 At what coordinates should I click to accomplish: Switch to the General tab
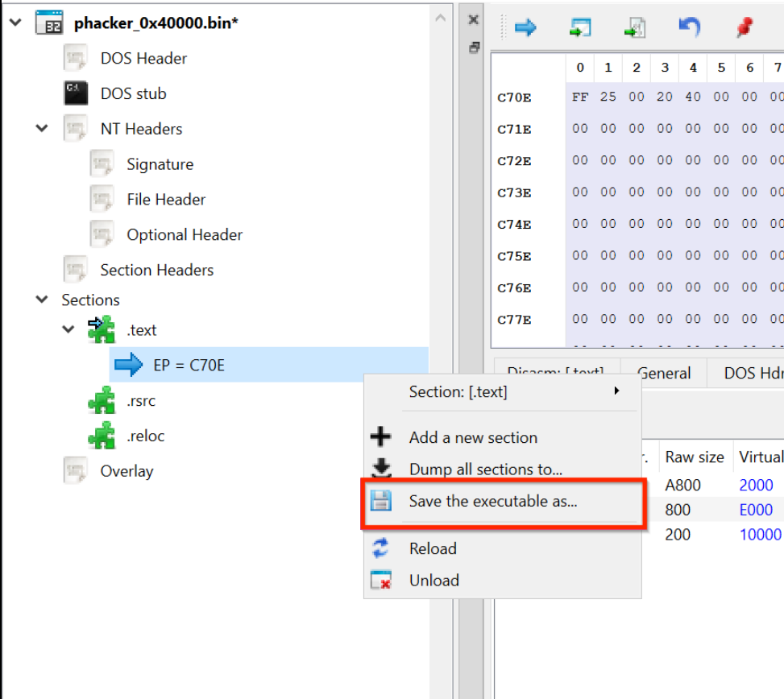(665, 373)
